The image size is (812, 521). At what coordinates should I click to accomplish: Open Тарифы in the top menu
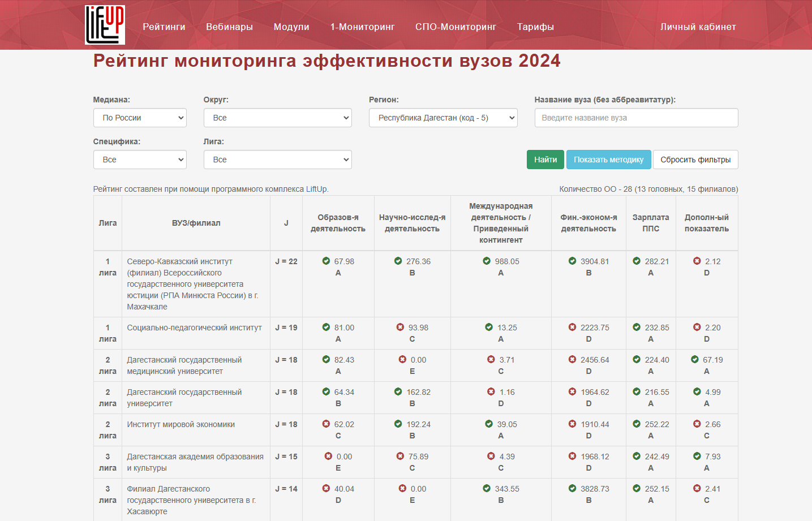(x=535, y=27)
